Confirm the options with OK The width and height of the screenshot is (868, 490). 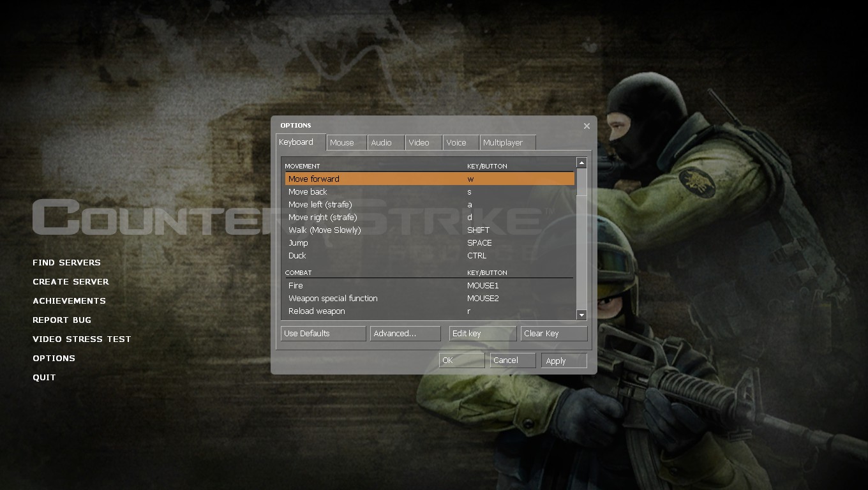click(x=461, y=360)
